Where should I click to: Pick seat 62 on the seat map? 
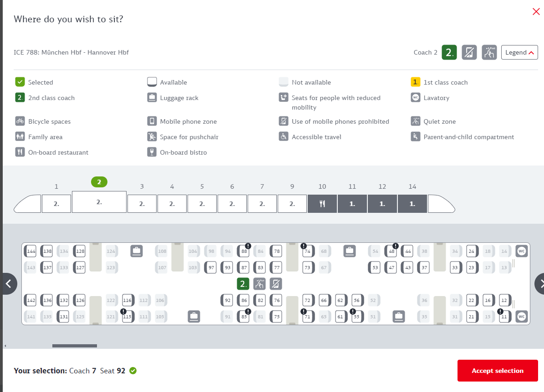pos(341,300)
